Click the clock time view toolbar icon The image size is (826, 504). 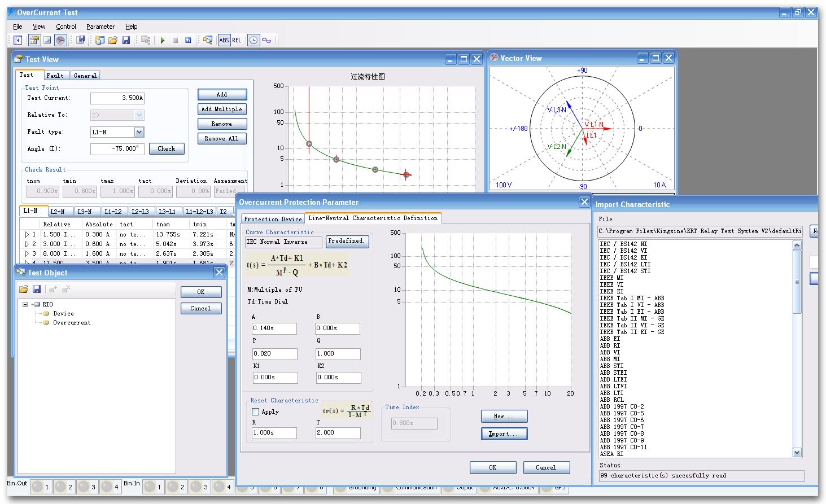coord(254,41)
